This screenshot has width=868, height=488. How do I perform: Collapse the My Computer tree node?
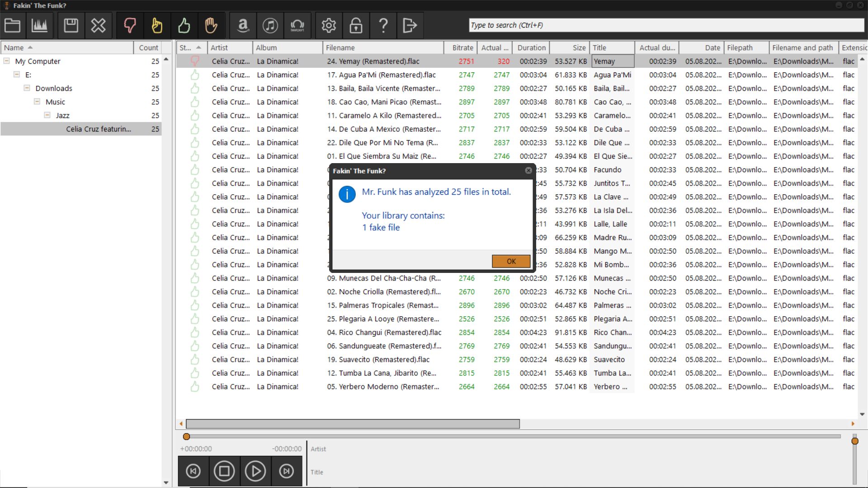pos(7,61)
